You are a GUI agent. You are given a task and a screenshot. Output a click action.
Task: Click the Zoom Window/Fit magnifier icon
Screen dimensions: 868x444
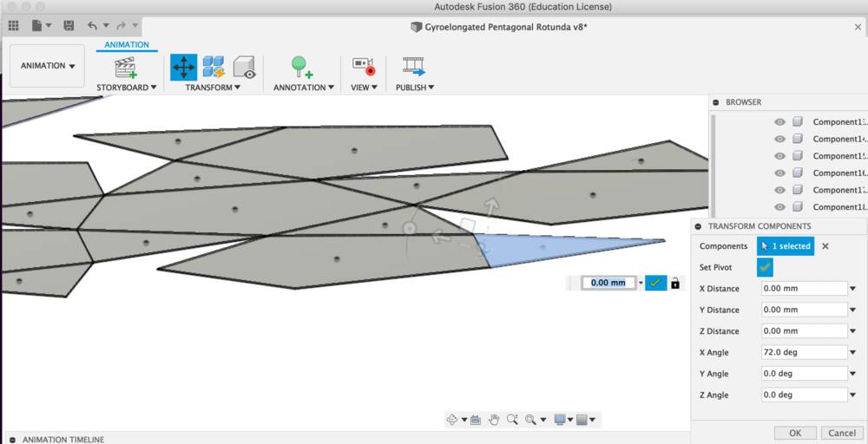tap(530, 420)
